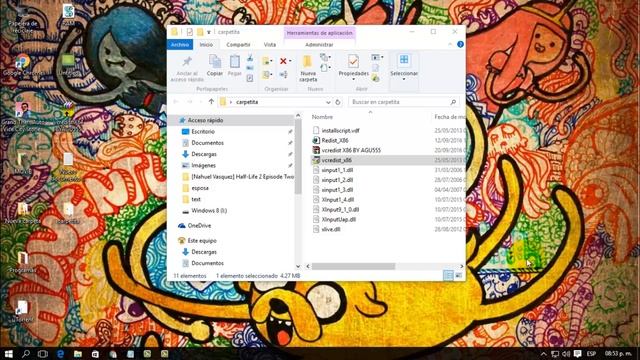640x360 pixels.
Task: Open Quick Access Toolbar customize dropdown
Action: tap(209, 32)
